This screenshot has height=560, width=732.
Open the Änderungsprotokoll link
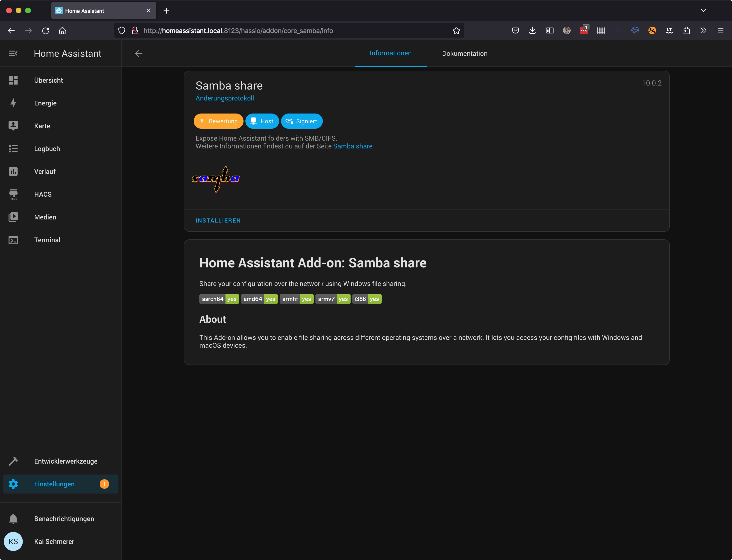pyautogui.click(x=225, y=98)
